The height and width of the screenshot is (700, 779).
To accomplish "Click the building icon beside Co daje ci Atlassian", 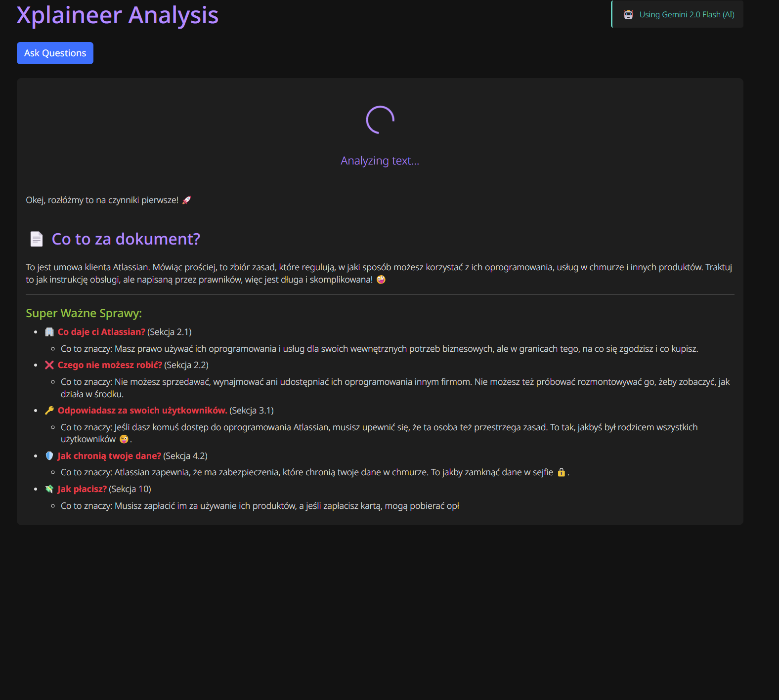I will tap(49, 332).
